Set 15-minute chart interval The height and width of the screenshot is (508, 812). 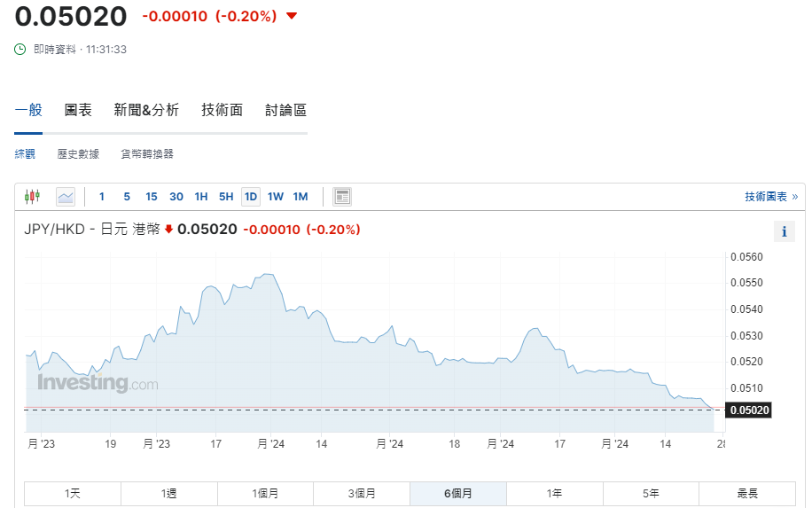(152, 197)
